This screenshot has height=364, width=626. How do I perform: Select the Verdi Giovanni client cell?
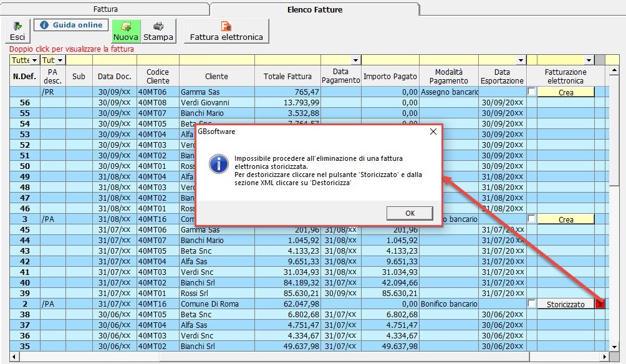click(217, 103)
